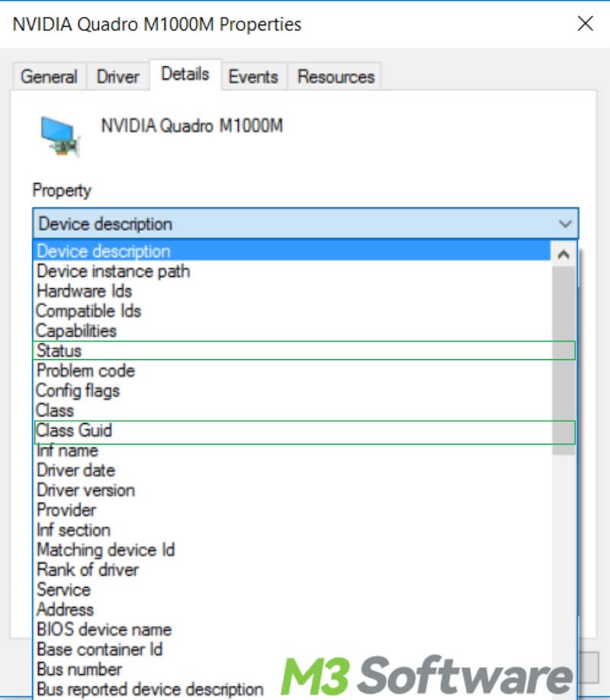Image resolution: width=610 pixels, height=700 pixels.
Task: Select 'Device instance path' property
Action: 292,271
